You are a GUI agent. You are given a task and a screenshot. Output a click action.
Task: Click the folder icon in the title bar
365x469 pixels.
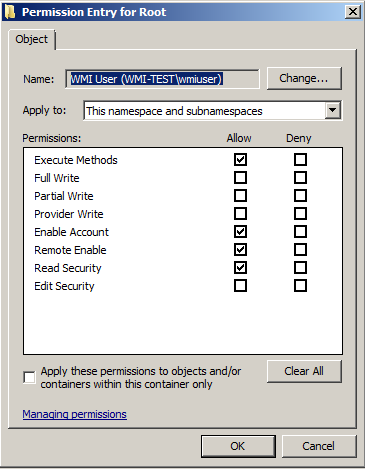(x=10, y=12)
